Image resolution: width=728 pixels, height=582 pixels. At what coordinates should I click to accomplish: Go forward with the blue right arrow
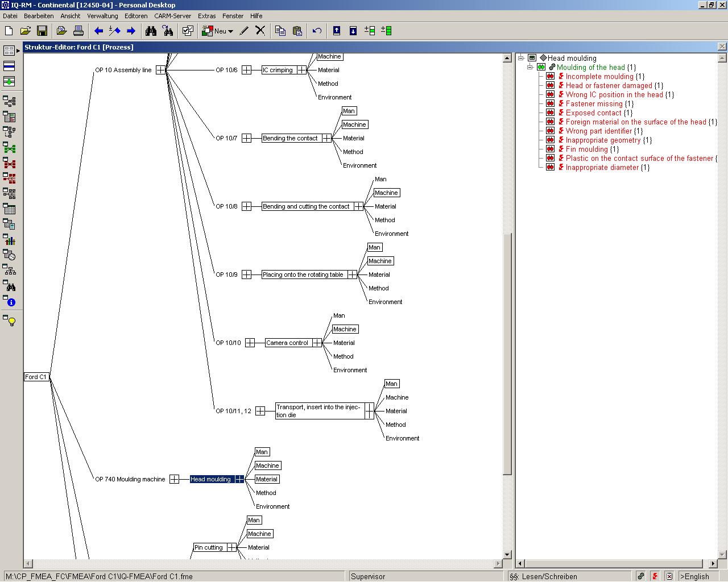point(131,31)
